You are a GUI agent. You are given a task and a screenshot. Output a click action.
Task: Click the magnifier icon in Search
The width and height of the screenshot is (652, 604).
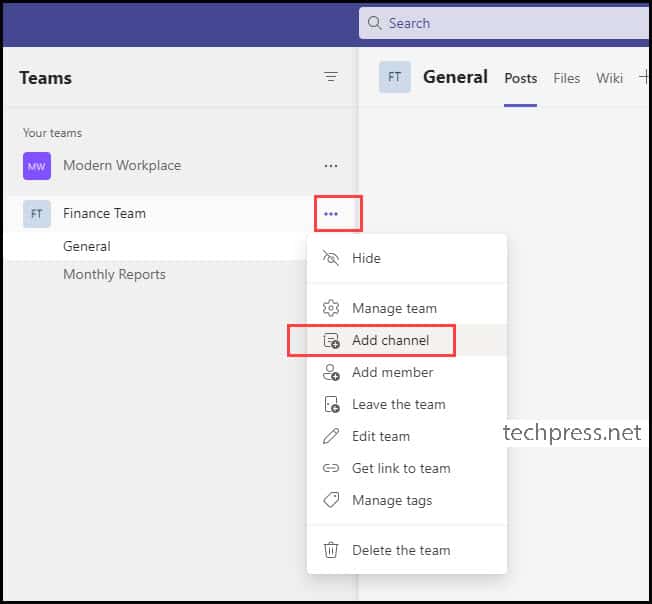tap(374, 23)
